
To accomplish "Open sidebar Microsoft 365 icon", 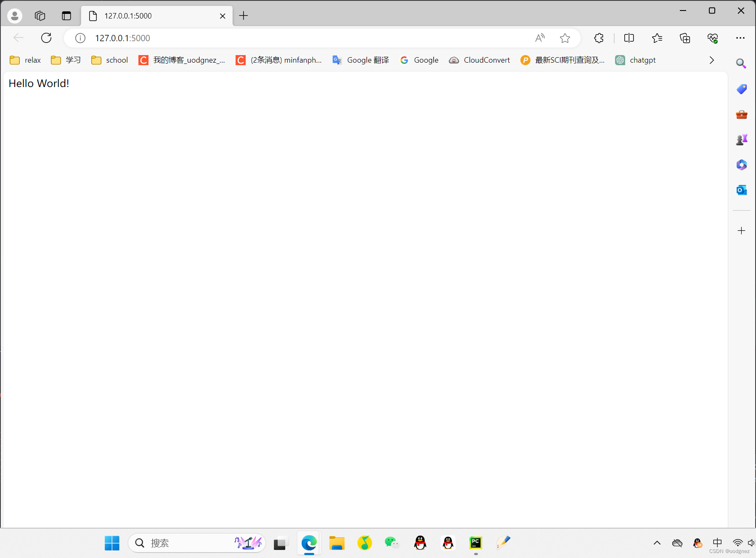I will pyautogui.click(x=741, y=165).
